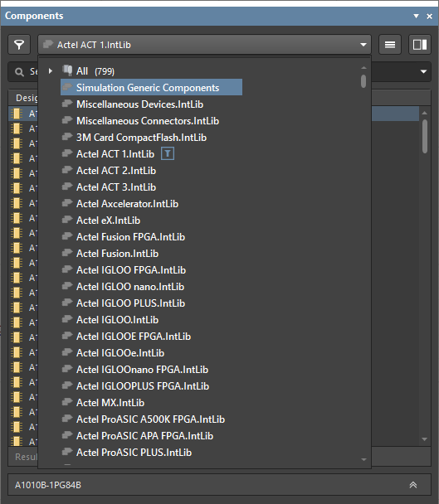Click stacked components icon beside All
This screenshot has height=504, width=439.
[x=67, y=70]
